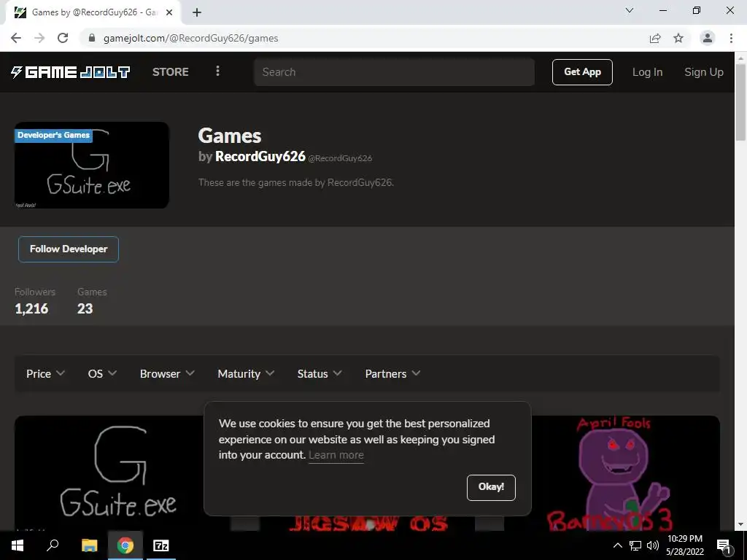Screen dimensions: 747x560
Task: Expand the Maturity filter dropdown
Action: coord(246,374)
